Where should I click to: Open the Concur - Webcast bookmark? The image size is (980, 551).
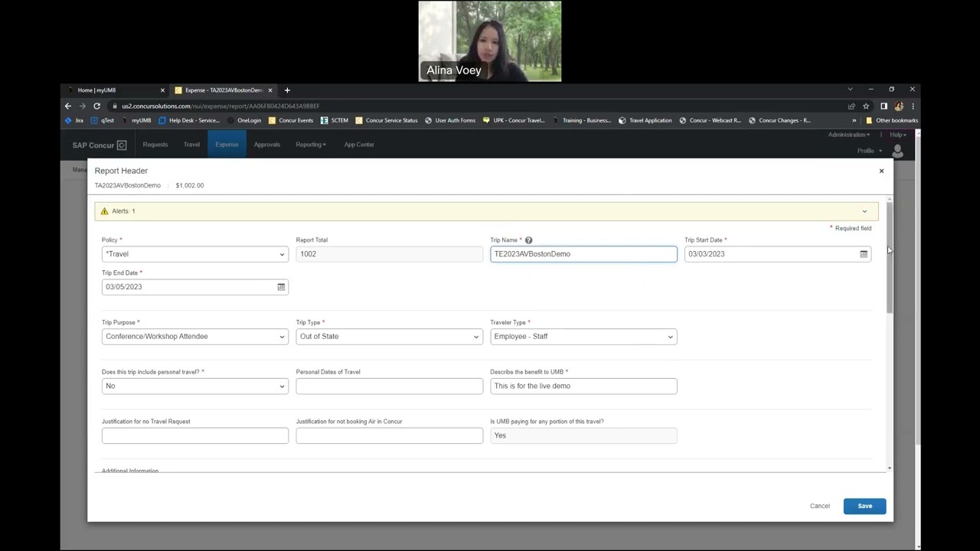[x=710, y=120]
